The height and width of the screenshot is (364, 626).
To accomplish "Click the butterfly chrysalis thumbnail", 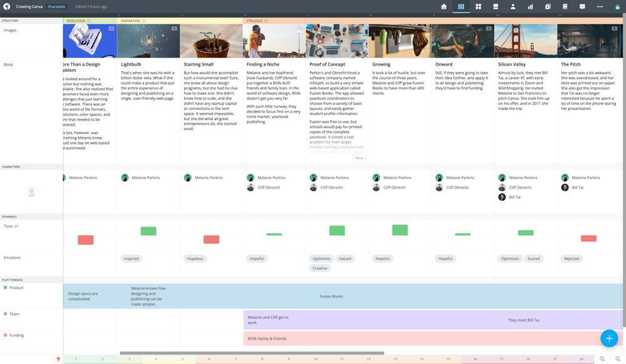I will click(400, 41).
